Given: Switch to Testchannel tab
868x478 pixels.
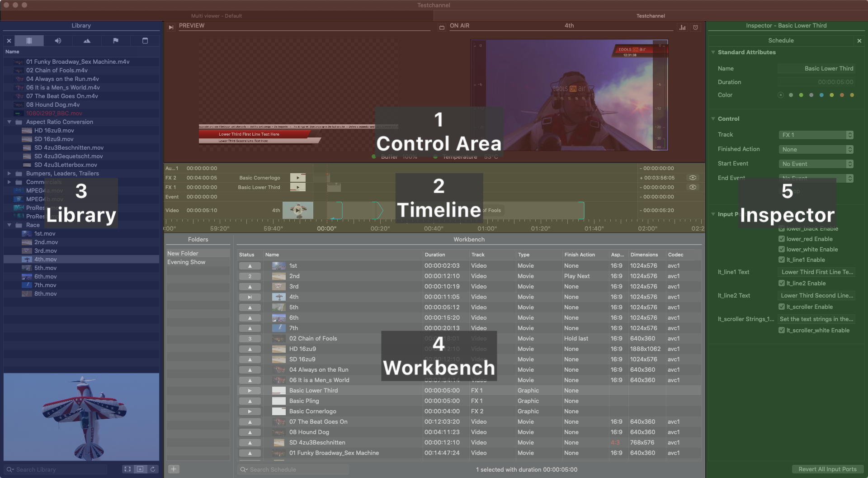Looking at the screenshot, I should 651,16.
